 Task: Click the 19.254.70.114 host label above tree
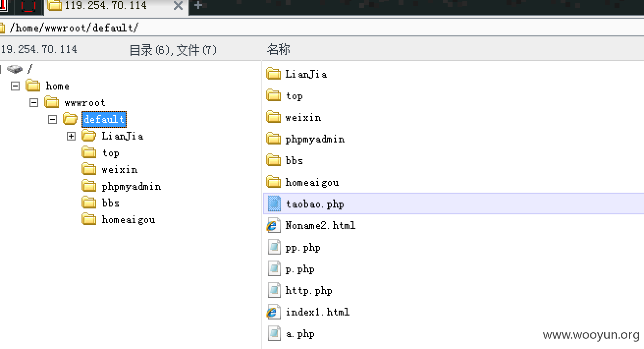(39, 50)
